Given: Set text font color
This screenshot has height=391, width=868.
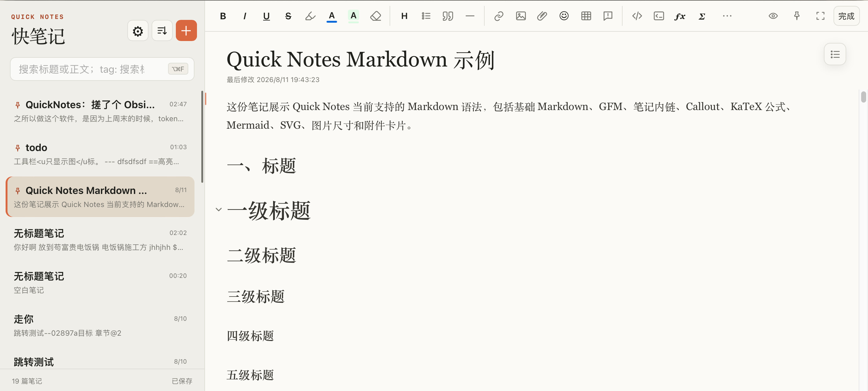Looking at the screenshot, I should [x=331, y=16].
